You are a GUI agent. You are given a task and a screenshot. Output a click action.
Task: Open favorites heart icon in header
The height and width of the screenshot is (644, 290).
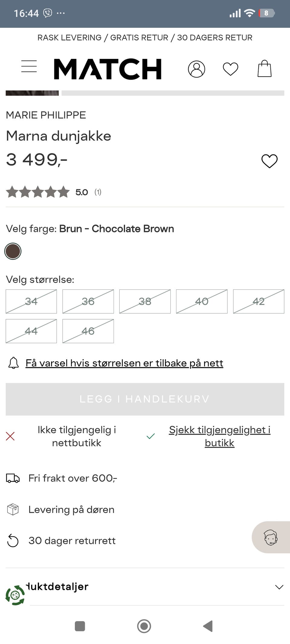pos(230,69)
